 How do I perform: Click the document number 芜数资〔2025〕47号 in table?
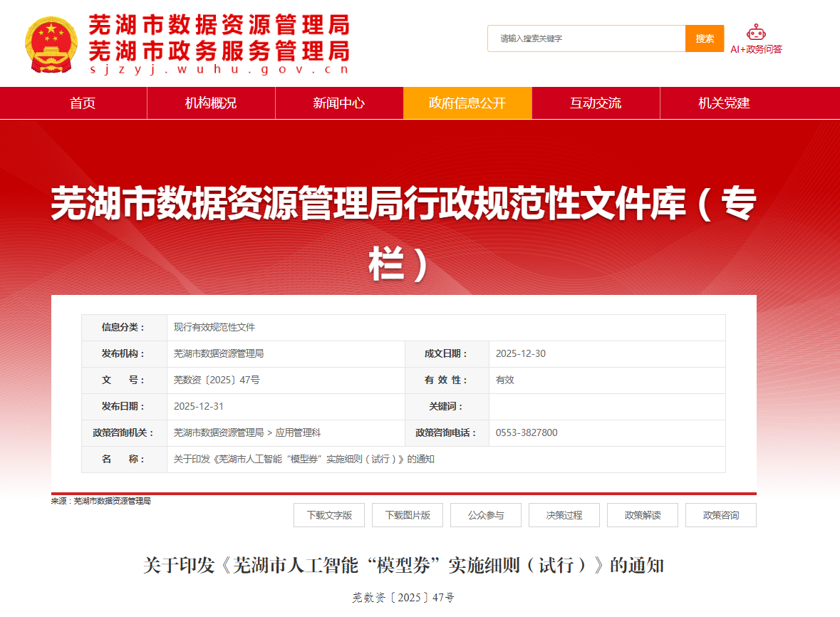point(217,380)
